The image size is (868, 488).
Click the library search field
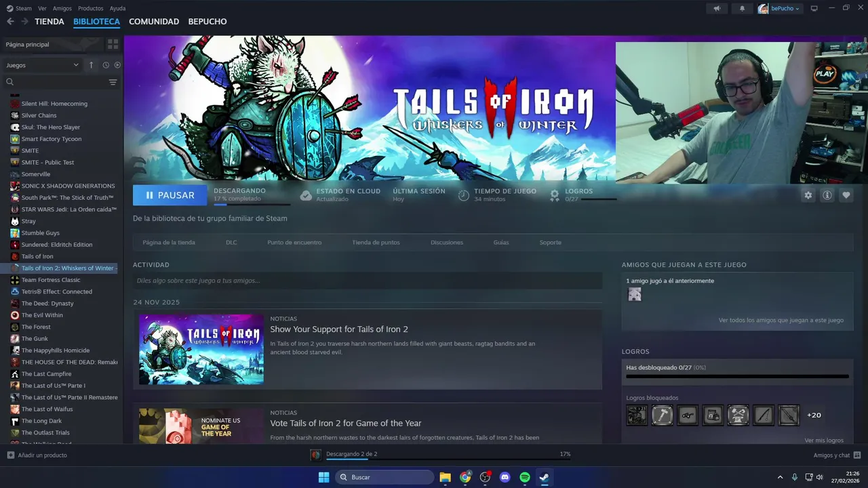coord(54,82)
